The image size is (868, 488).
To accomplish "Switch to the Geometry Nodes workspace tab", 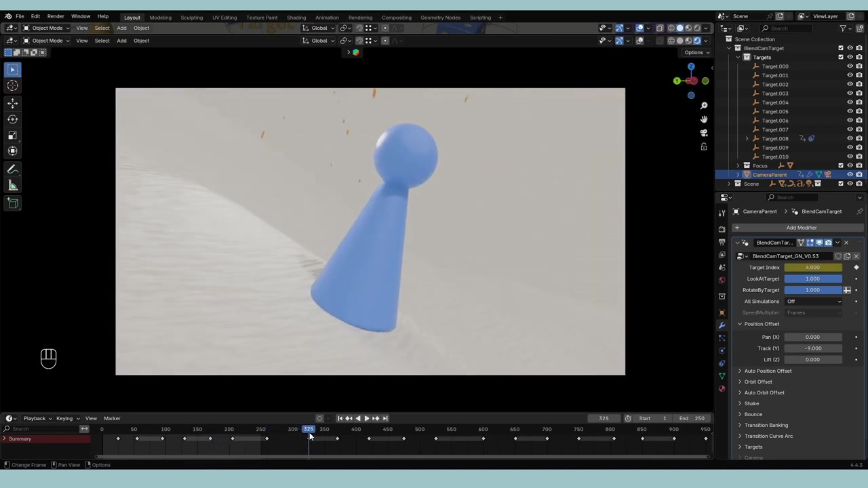I will coord(440,17).
